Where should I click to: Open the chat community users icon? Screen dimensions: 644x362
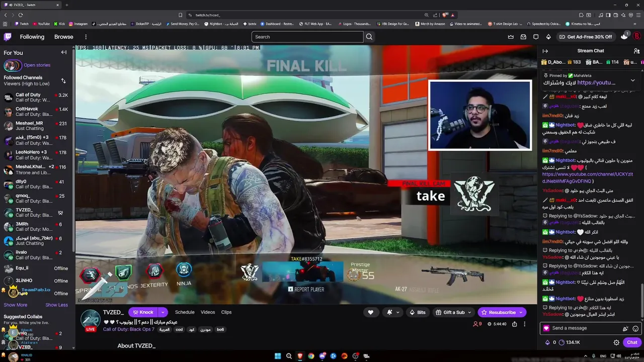(x=636, y=51)
